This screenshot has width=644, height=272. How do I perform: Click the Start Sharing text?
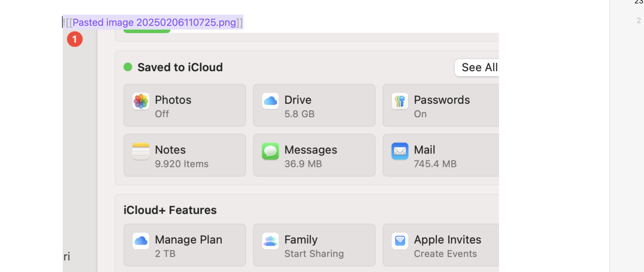[x=314, y=254]
